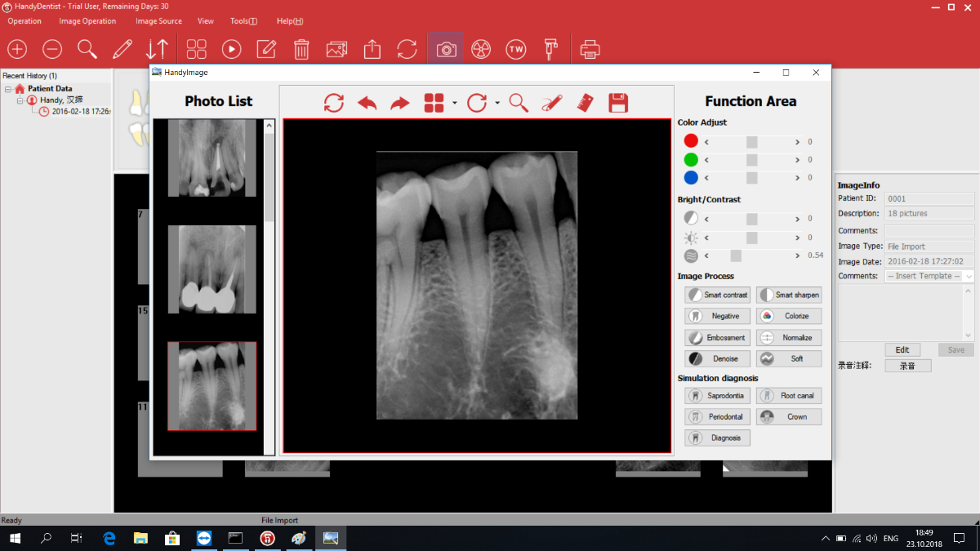Click the radiation X-ray icon in main toolbar
The height and width of the screenshot is (551, 980).
(481, 50)
